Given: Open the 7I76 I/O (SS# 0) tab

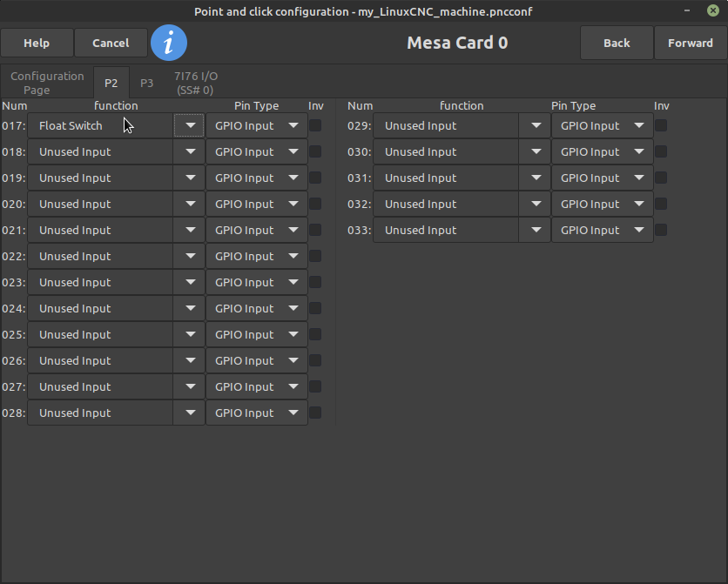Looking at the screenshot, I should [195, 83].
